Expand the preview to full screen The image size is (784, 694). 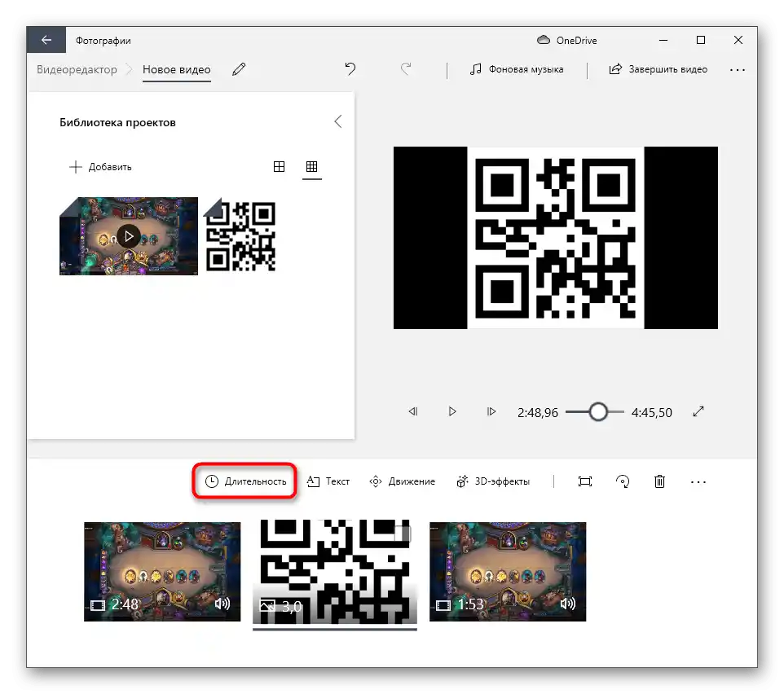[x=698, y=411]
